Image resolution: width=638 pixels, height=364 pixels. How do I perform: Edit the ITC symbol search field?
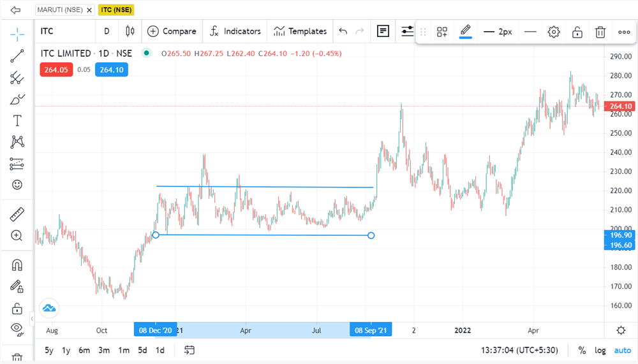click(x=65, y=31)
